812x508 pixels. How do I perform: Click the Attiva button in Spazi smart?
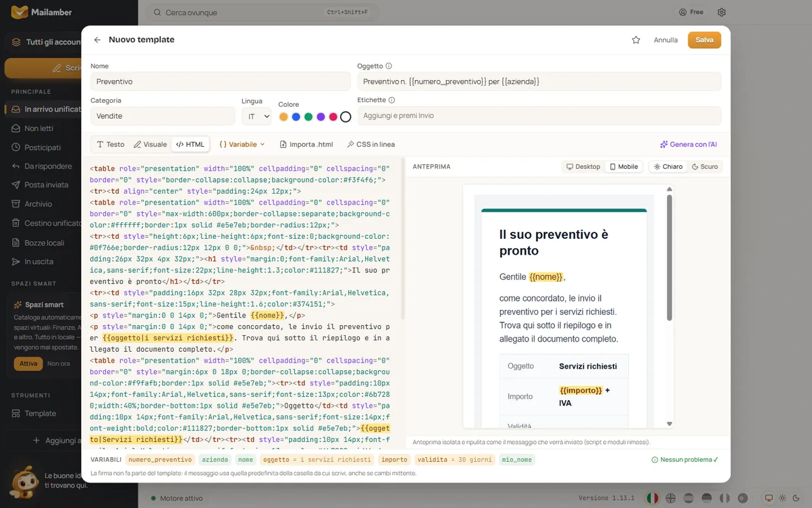coord(29,364)
